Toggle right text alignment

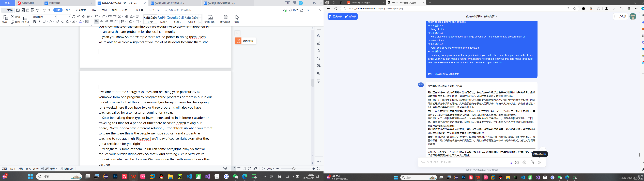pyautogui.click(x=106, y=22)
